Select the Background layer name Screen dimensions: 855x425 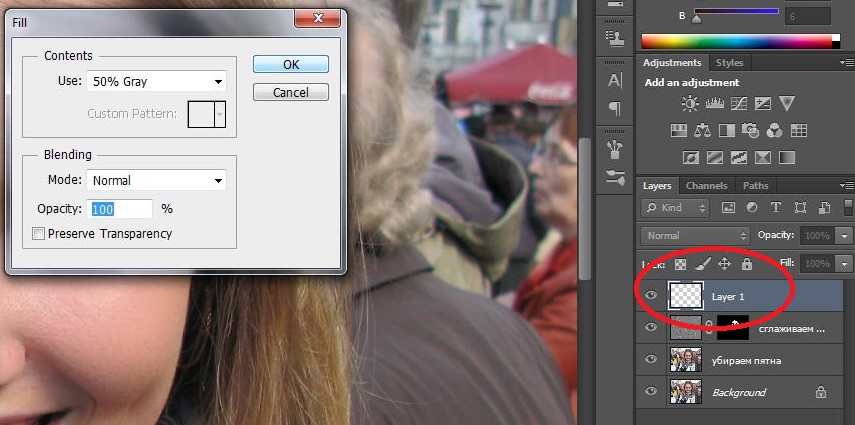[x=739, y=392]
